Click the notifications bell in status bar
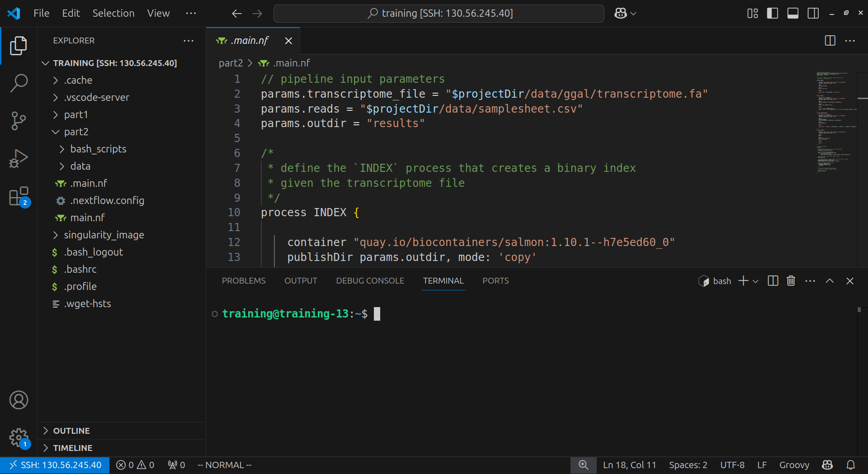Screen dimensions: 868x474 pos(850,465)
